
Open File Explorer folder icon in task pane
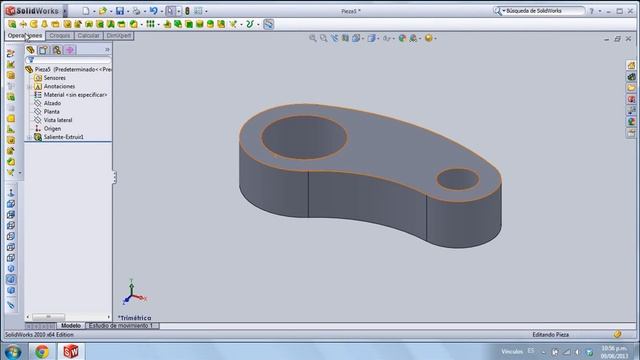point(631,88)
